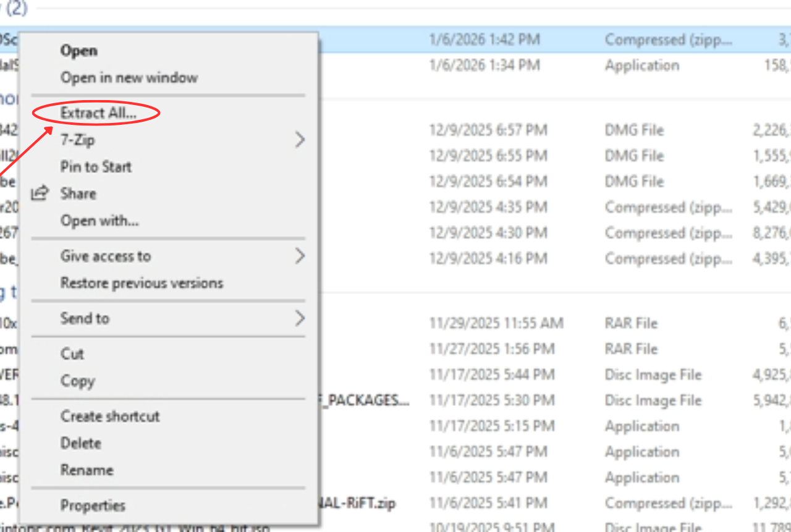Select the RAR File dated 11/29/2025 11:55 AM
This screenshot has height=532, width=791.
click(x=496, y=323)
